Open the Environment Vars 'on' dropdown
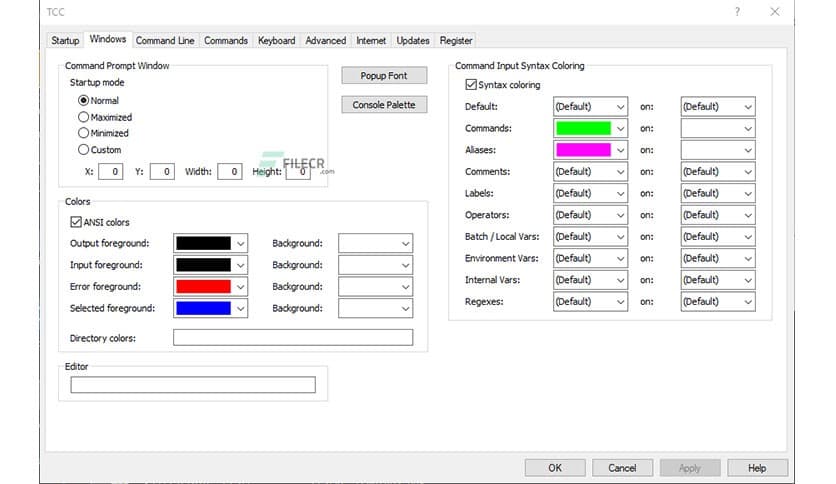This screenshot has height=484, width=836. coord(718,258)
